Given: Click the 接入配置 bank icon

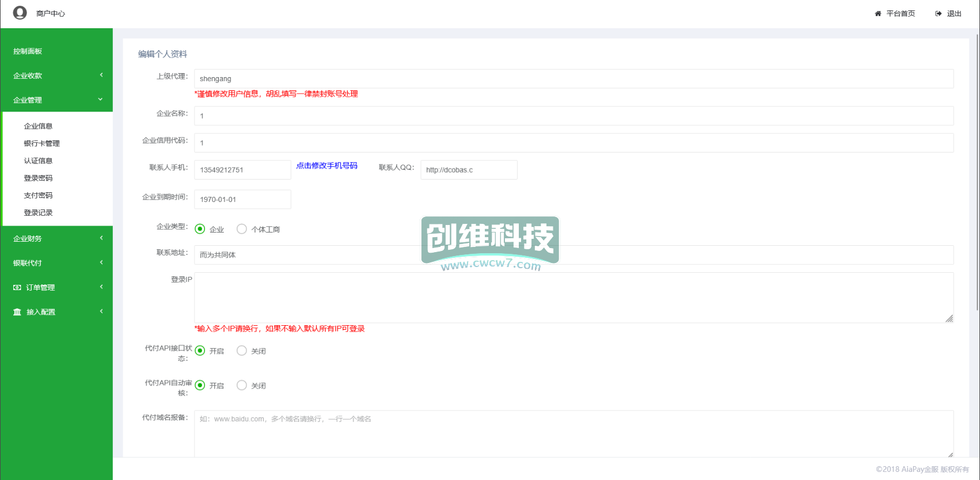Looking at the screenshot, I should (17, 312).
